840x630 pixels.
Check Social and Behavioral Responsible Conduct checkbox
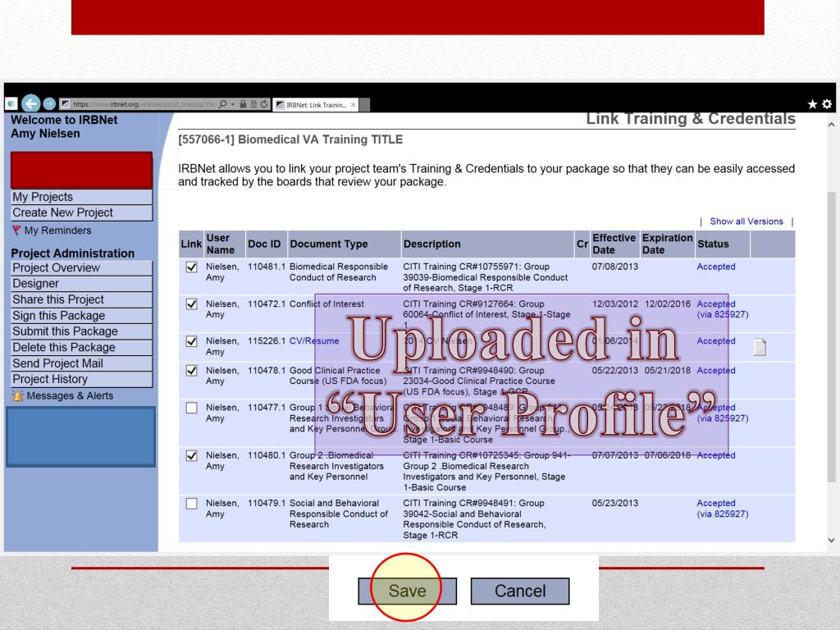(x=191, y=504)
